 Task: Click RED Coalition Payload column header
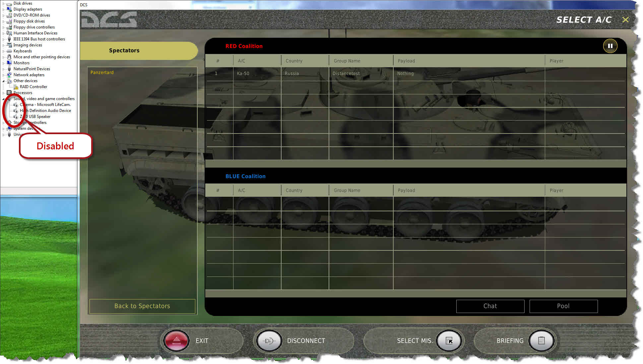(x=469, y=61)
